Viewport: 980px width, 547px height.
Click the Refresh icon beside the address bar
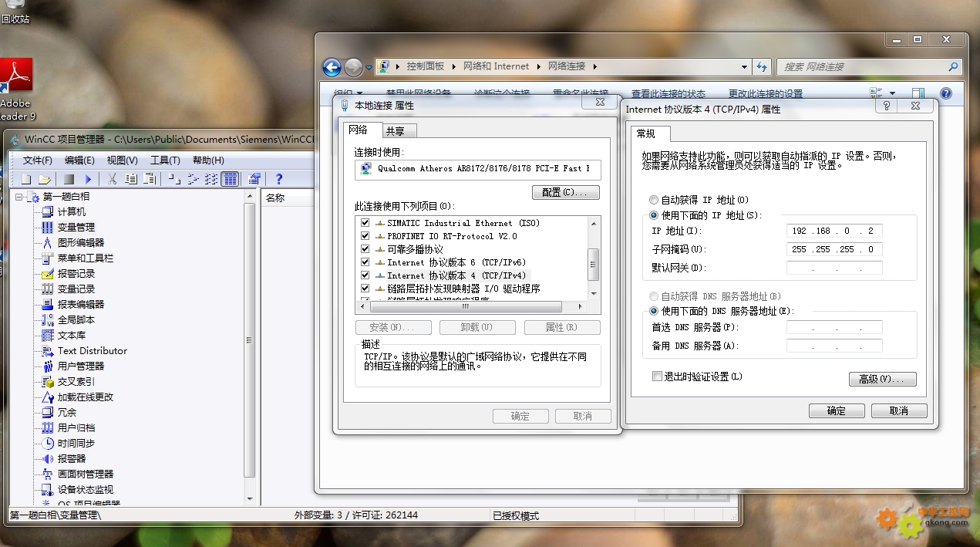coord(762,66)
